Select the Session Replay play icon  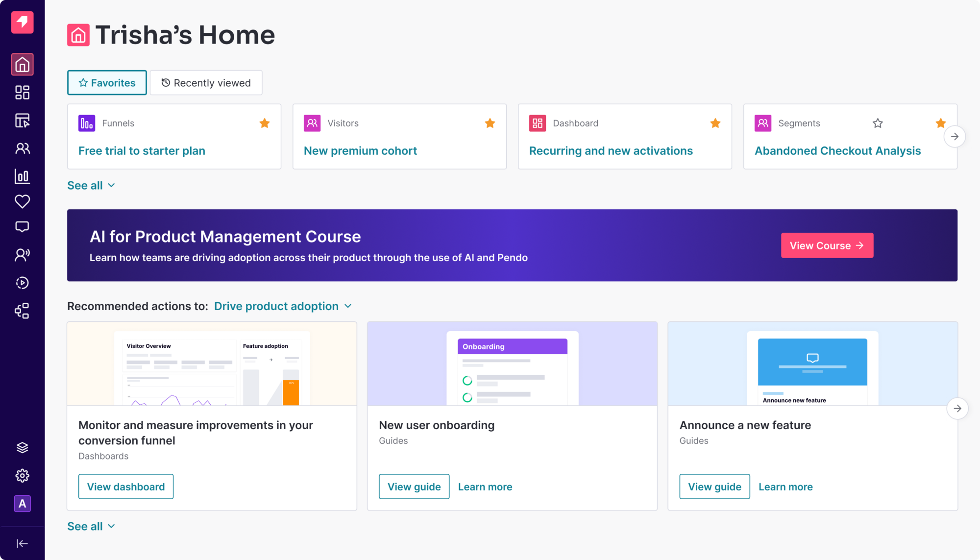pyautogui.click(x=23, y=283)
